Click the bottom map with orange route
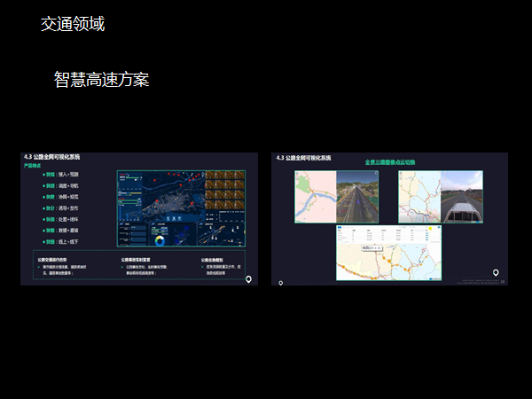532x399 pixels. point(389,266)
